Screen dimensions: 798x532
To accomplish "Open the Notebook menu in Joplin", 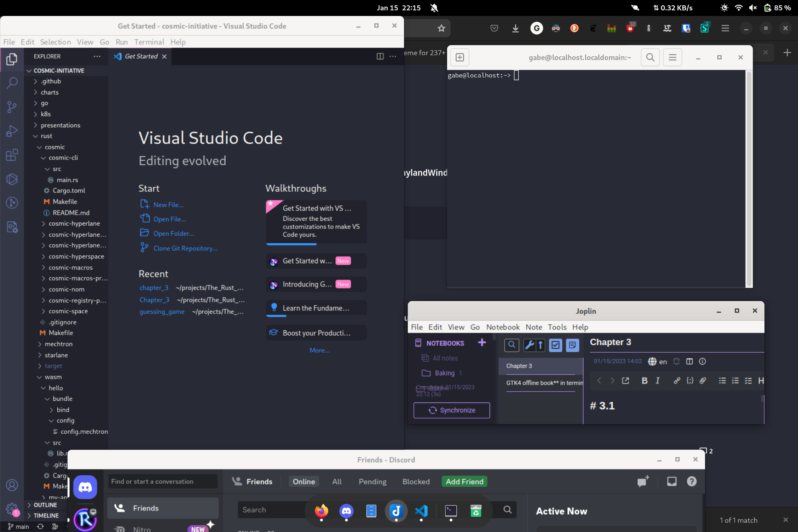I will 503,327.
